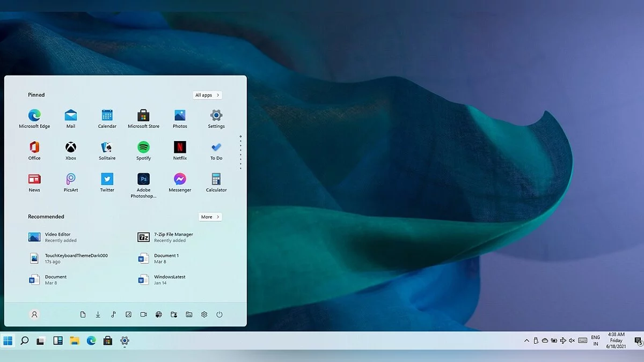Open the Xbox app
Screen dimensions: 644x362
71,147
